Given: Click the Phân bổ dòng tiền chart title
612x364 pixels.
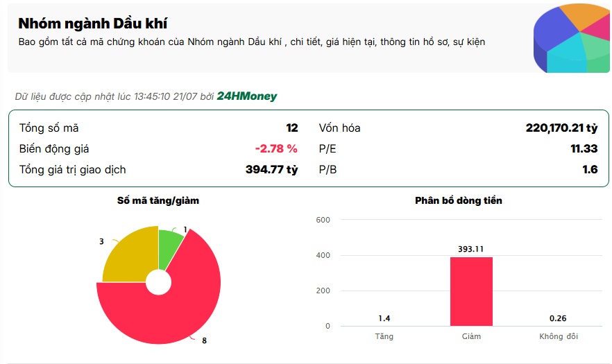Looking at the screenshot, I should tap(459, 200).
